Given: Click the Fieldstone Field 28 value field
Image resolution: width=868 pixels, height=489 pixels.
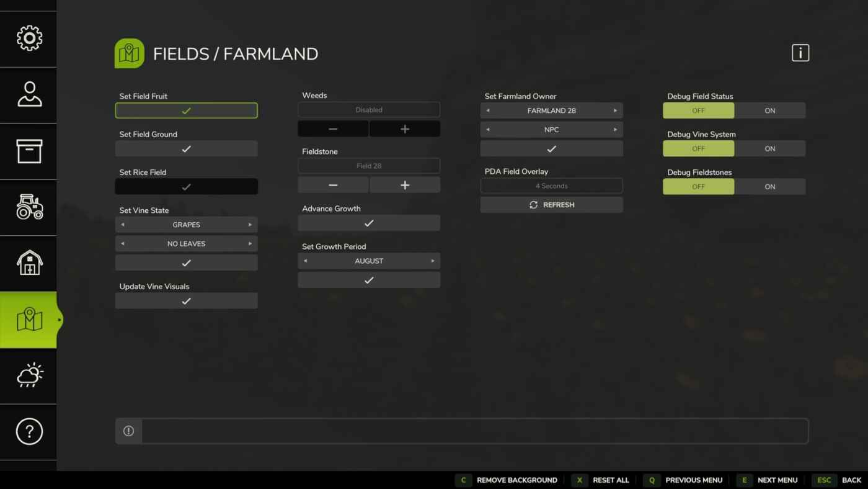Looking at the screenshot, I should pyautogui.click(x=369, y=166).
